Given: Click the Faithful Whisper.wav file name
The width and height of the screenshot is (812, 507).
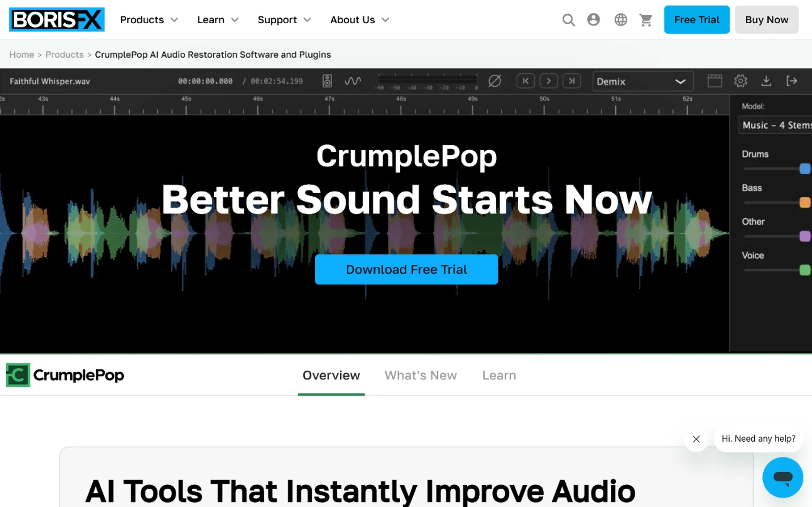Looking at the screenshot, I should [x=50, y=81].
